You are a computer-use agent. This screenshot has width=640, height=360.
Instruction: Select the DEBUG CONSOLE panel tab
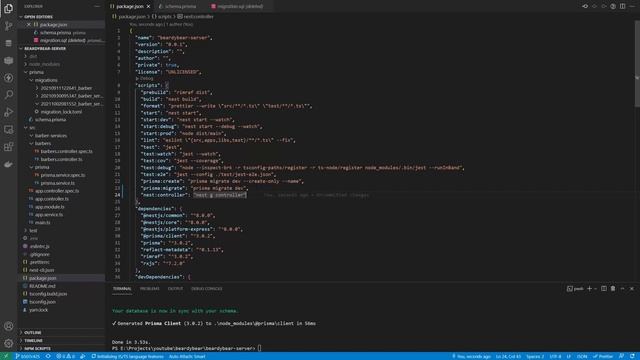(207, 289)
